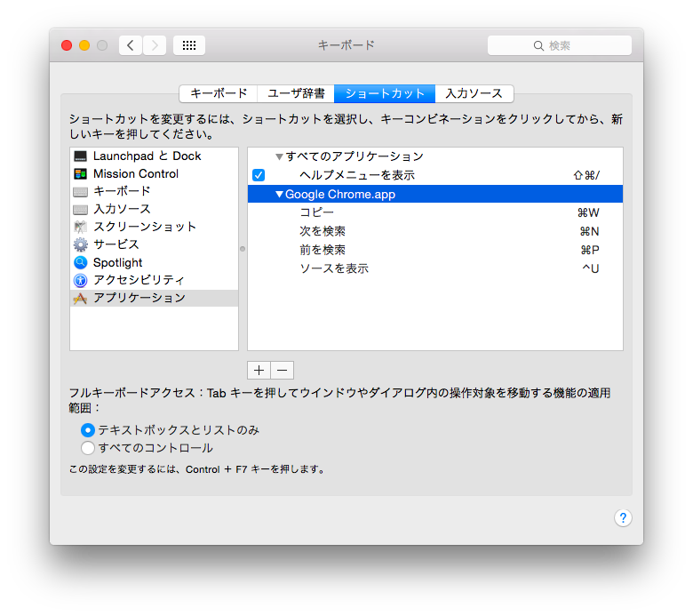Select スクリーンショット category
The image size is (693, 616).
tap(155, 227)
